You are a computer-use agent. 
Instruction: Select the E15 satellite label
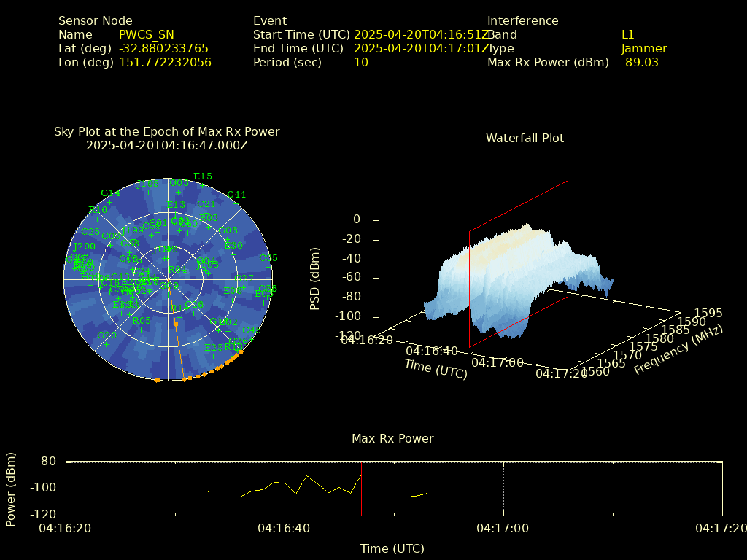click(202, 176)
